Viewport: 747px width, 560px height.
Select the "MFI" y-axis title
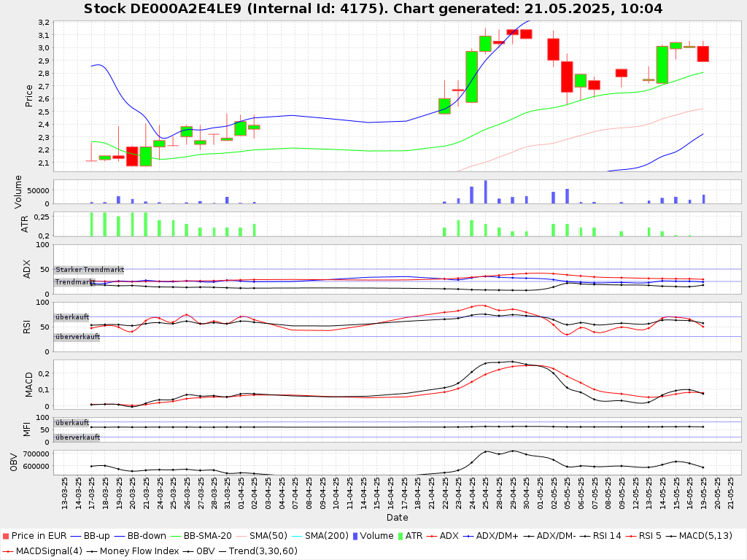(x=27, y=429)
